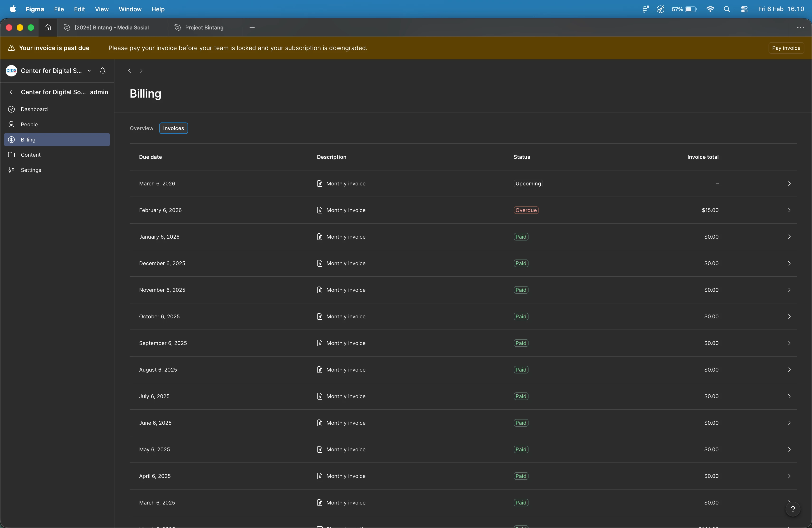Open People from the sidebar
Image resolution: width=812 pixels, height=528 pixels.
pyautogui.click(x=29, y=124)
